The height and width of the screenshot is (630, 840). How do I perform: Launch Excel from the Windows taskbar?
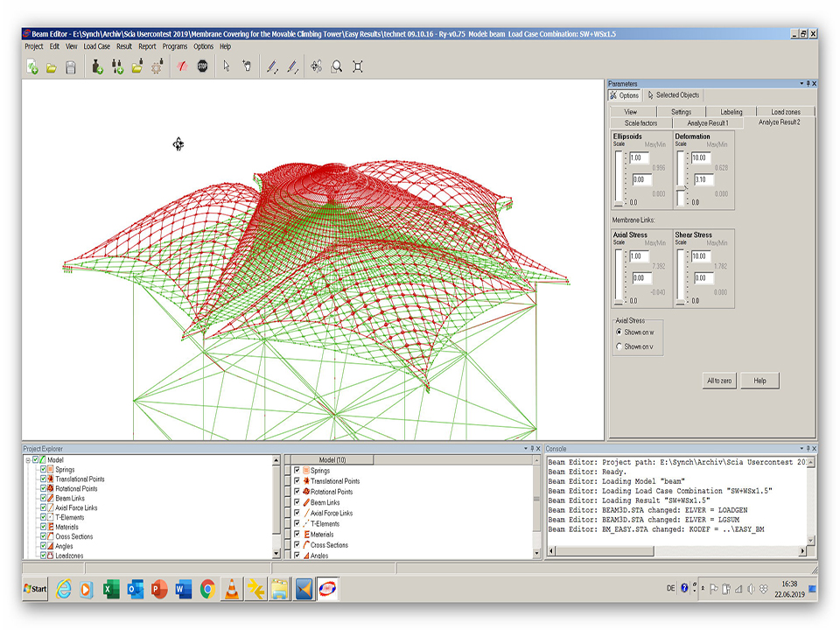pyautogui.click(x=111, y=589)
